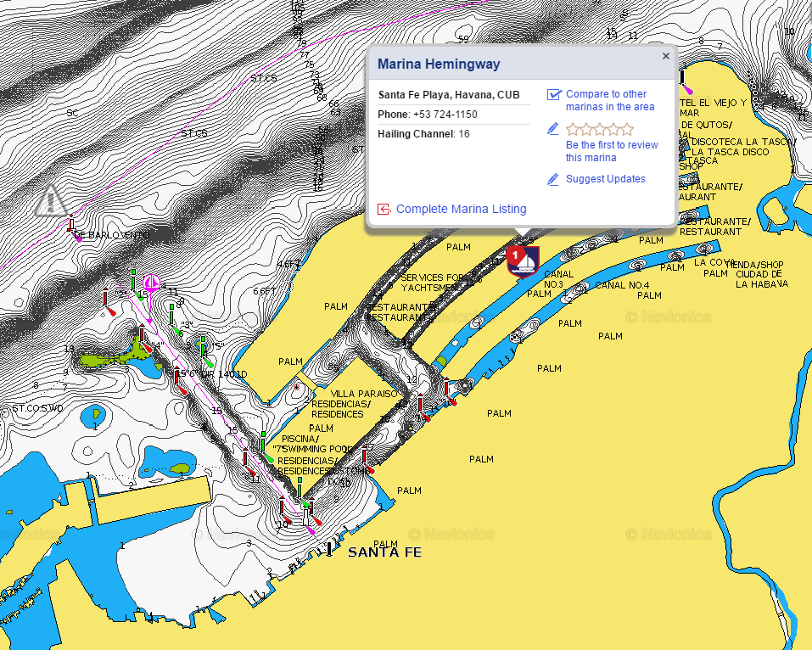
Task: Select the magenta safe water buoy near the channel entrance
Action: 150,283
